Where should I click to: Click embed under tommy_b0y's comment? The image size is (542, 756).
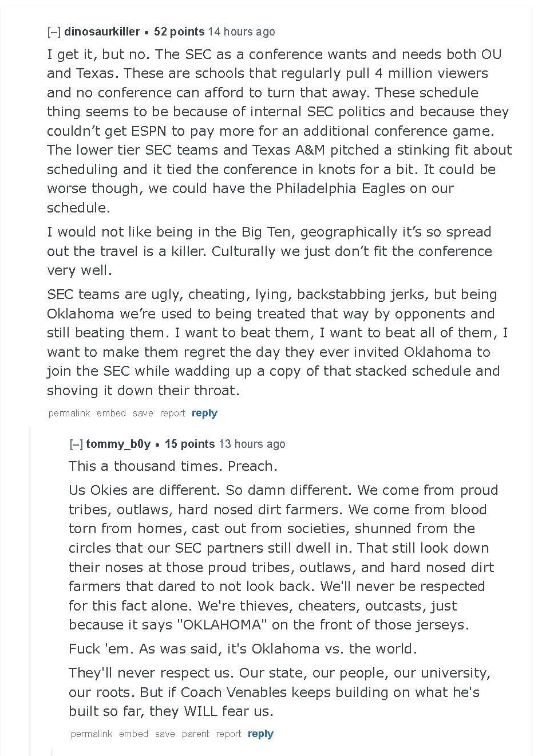click(x=133, y=734)
